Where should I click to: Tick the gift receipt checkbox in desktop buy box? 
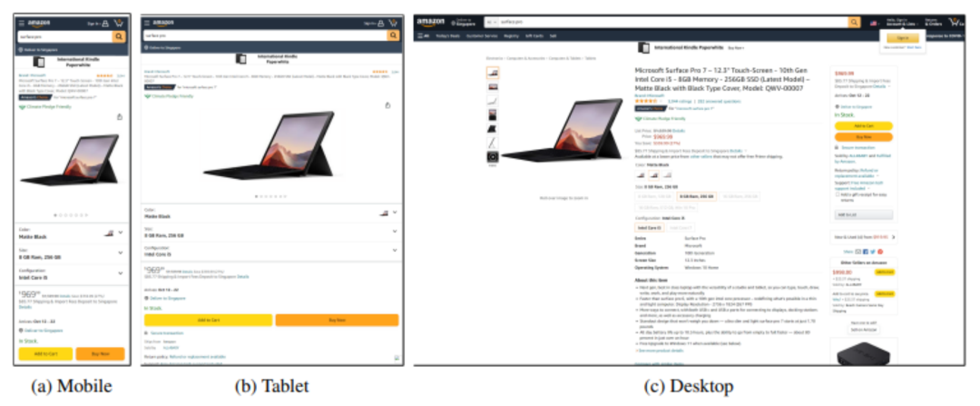click(838, 194)
